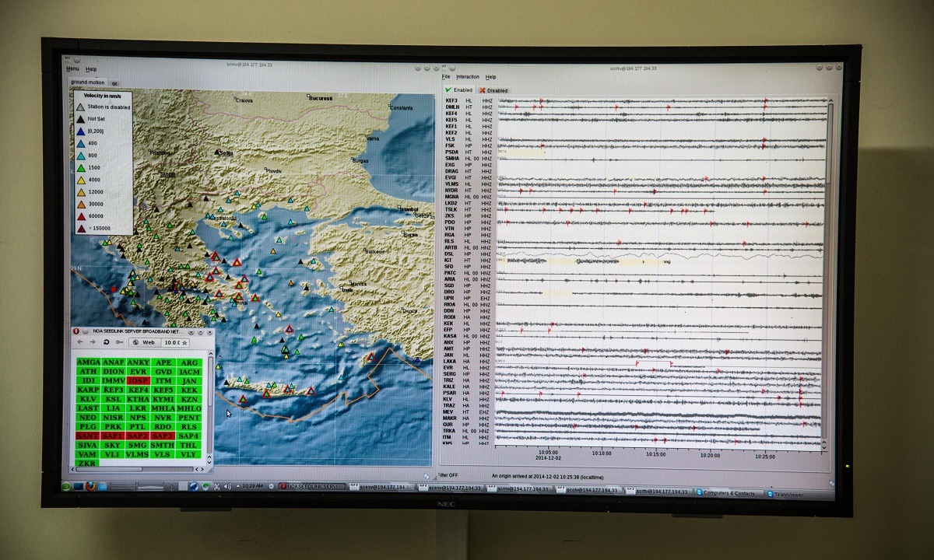Switch to the Disabled stations tab

493,90
